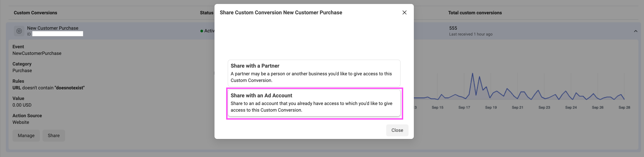Click the Total custom conversions header

[x=475, y=13]
